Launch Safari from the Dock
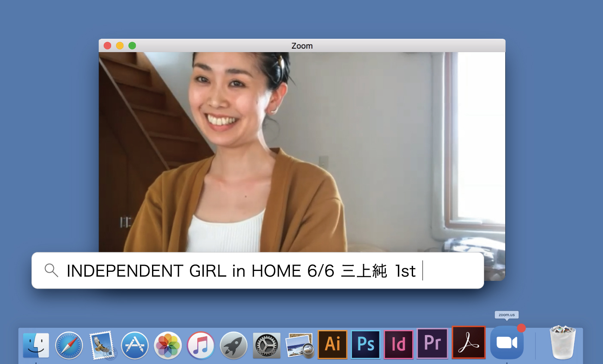This screenshot has height=364, width=603. pyautogui.click(x=69, y=345)
